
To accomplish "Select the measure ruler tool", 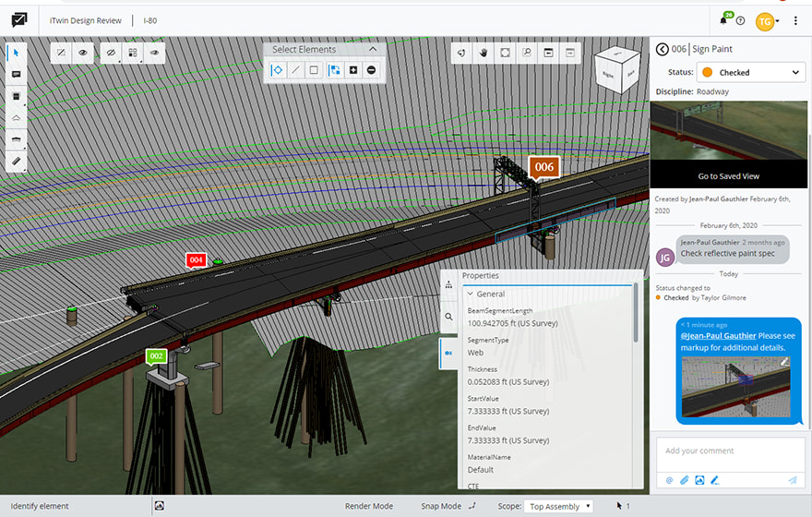I will [x=16, y=162].
